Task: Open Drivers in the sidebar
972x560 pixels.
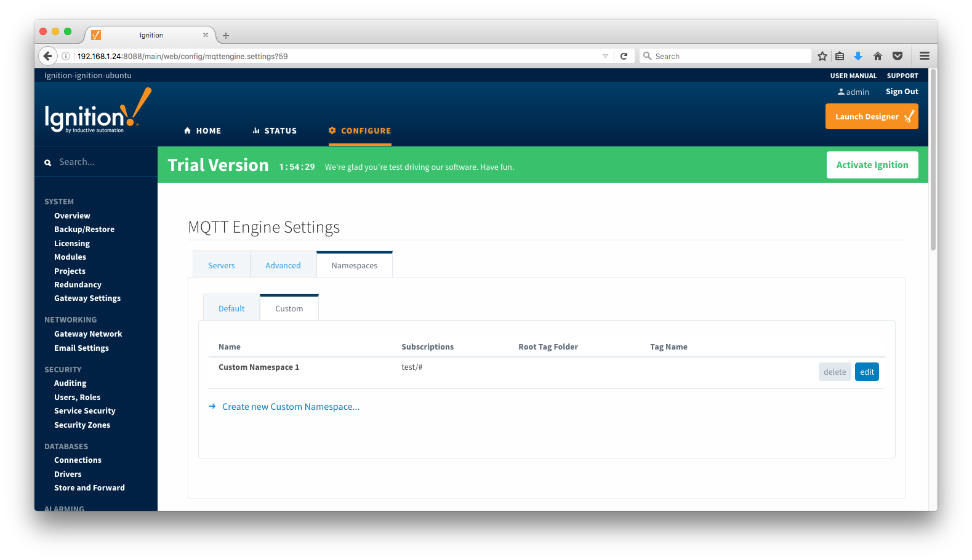Action: point(68,474)
